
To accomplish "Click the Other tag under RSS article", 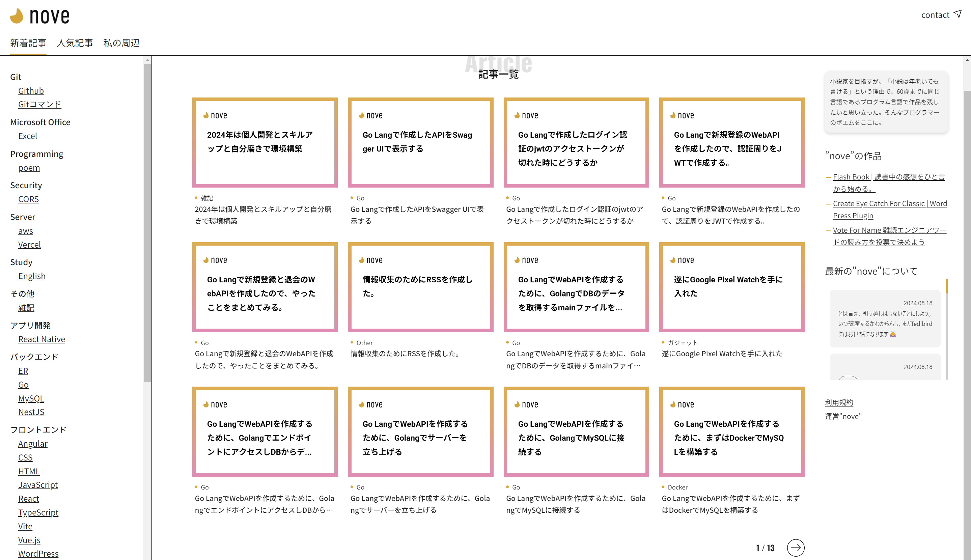I will pos(364,343).
